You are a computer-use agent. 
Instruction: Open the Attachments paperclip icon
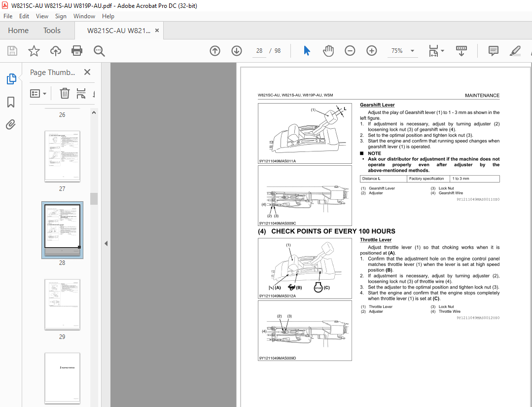click(x=11, y=125)
